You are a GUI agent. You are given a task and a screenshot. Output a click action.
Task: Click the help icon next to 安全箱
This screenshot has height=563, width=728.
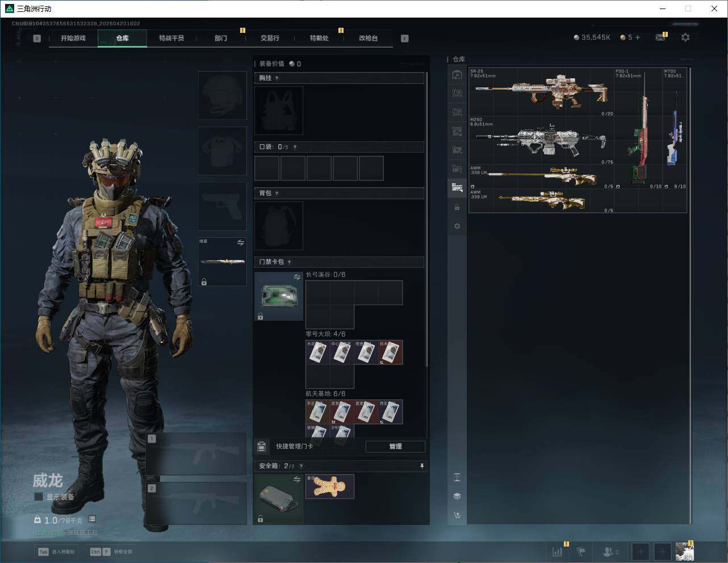301,466
